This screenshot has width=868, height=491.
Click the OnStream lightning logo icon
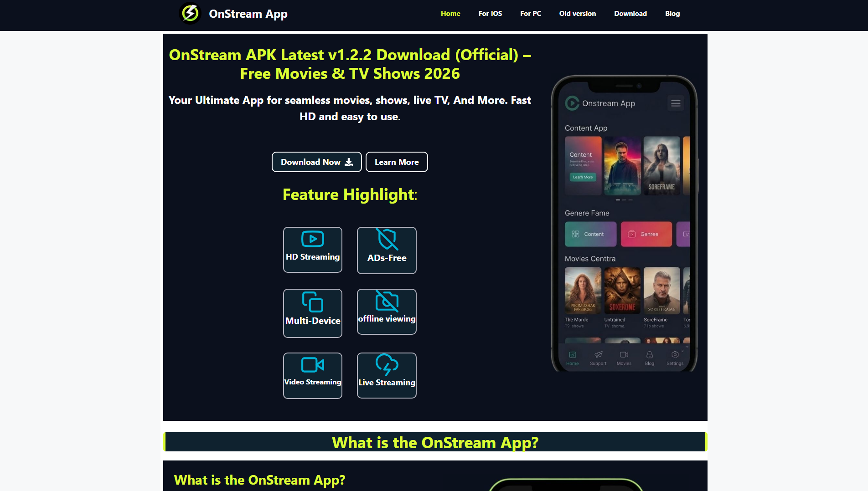pos(190,13)
